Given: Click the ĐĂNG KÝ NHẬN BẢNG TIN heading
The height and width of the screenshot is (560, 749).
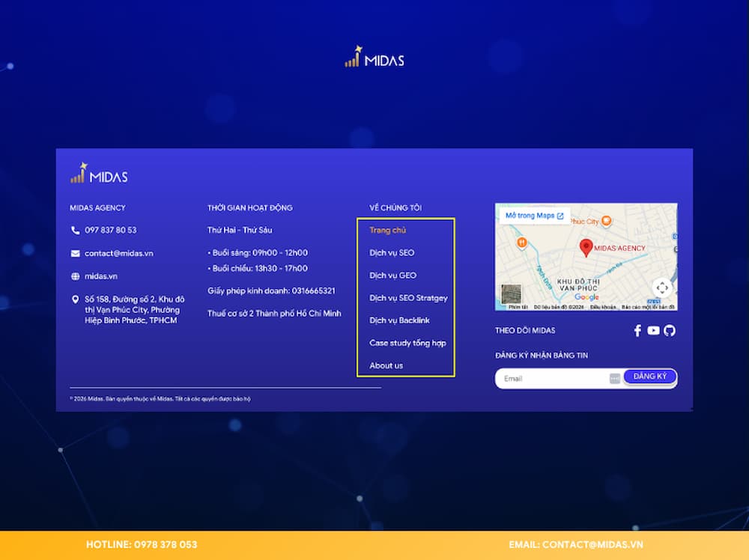Looking at the screenshot, I should pyautogui.click(x=542, y=355).
